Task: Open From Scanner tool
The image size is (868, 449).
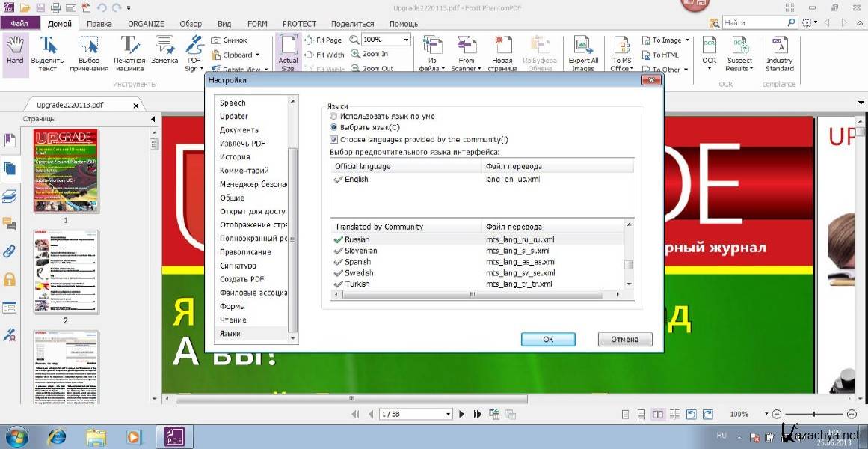Action: [x=467, y=51]
